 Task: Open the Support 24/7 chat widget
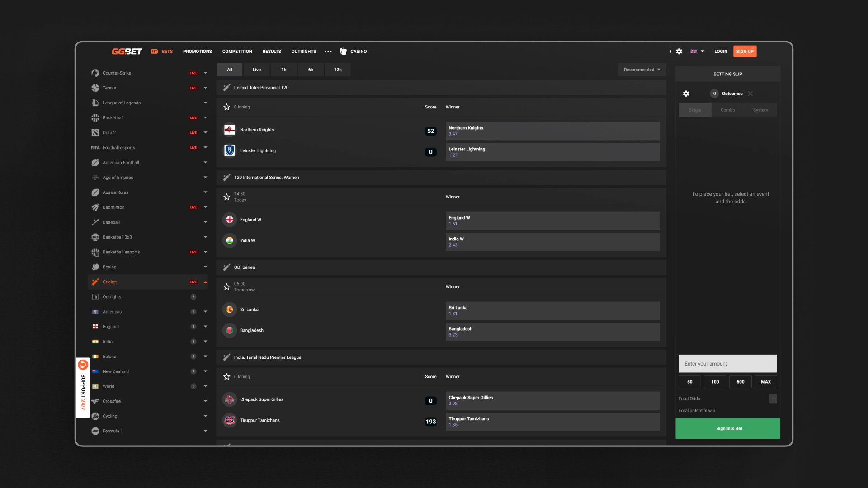(83, 387)
